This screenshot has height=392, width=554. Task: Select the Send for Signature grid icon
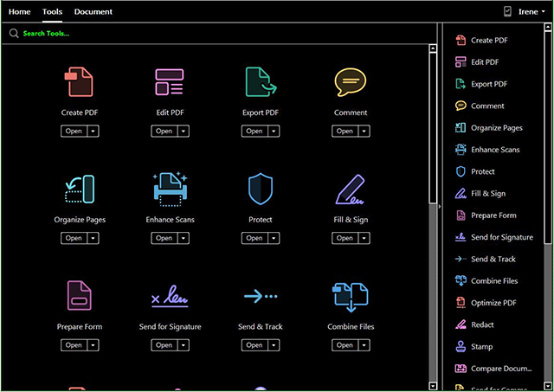171,297
